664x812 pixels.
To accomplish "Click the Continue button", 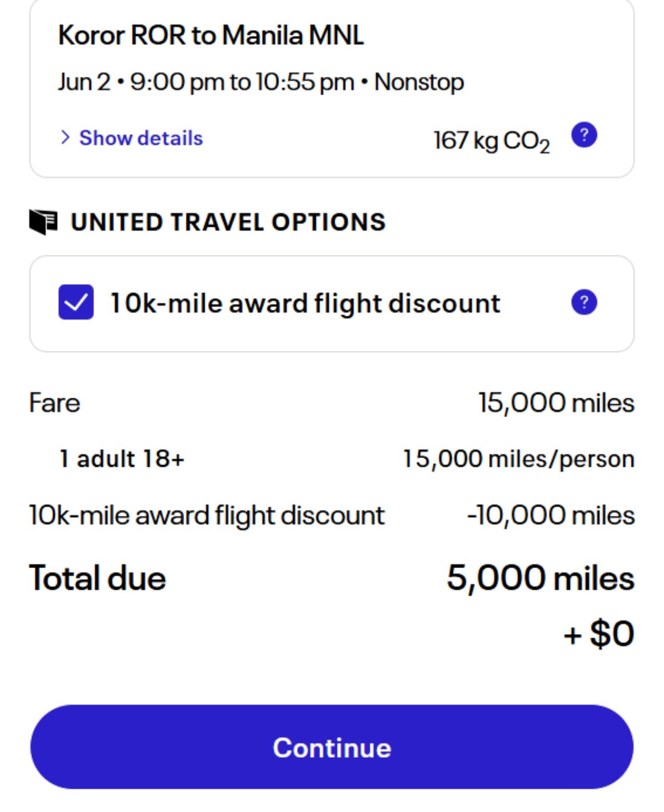I will click(331, 747).
